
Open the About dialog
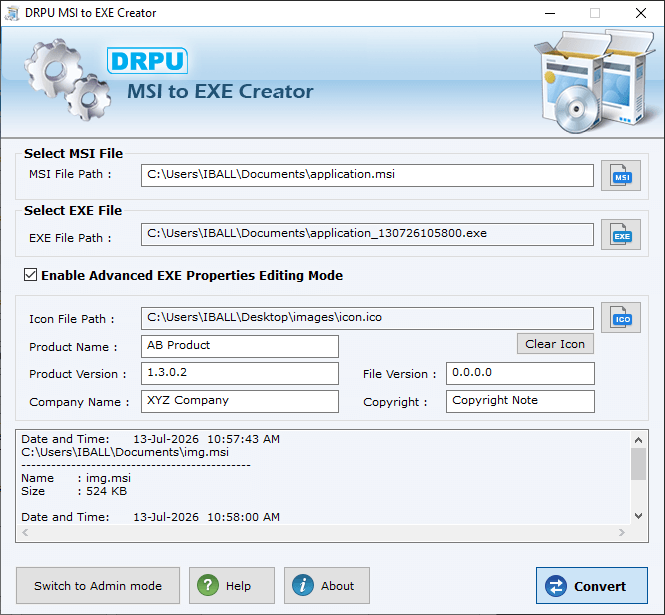pyautogui.click(x=327, y=586)
